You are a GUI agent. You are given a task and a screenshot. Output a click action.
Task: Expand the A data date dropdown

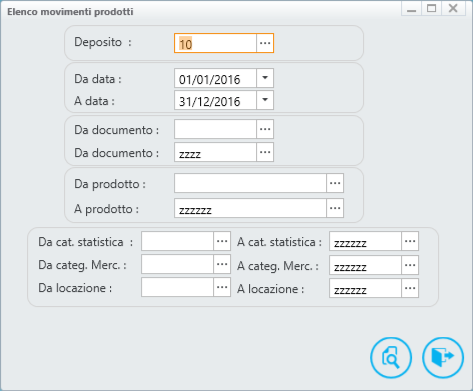265,100
